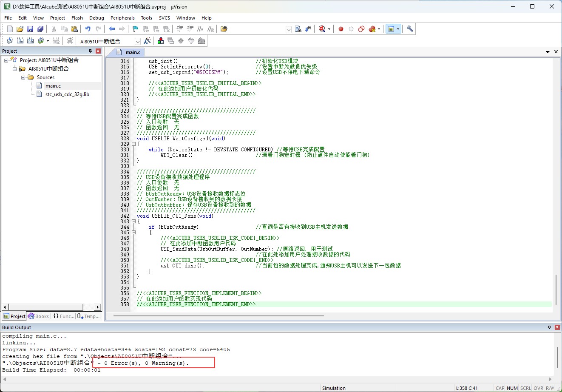Screen dimensions: 562x392
Task: Toggle the project window layout button
Action: 391,29
